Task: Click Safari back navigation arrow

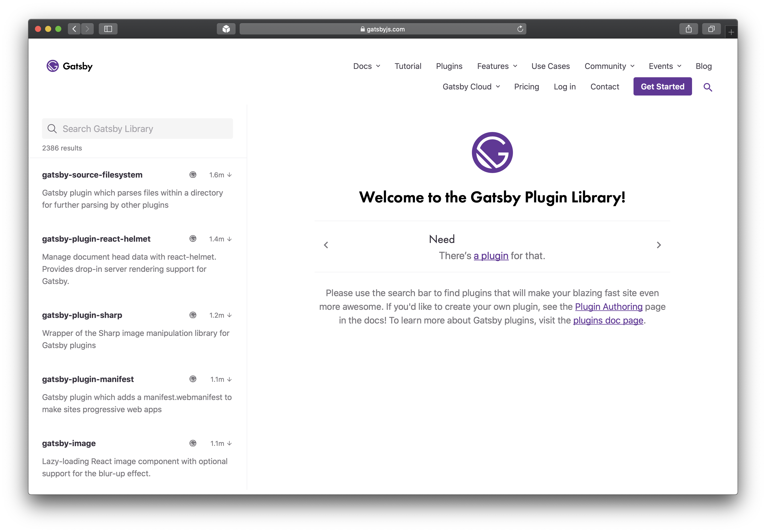Action: 74,29
